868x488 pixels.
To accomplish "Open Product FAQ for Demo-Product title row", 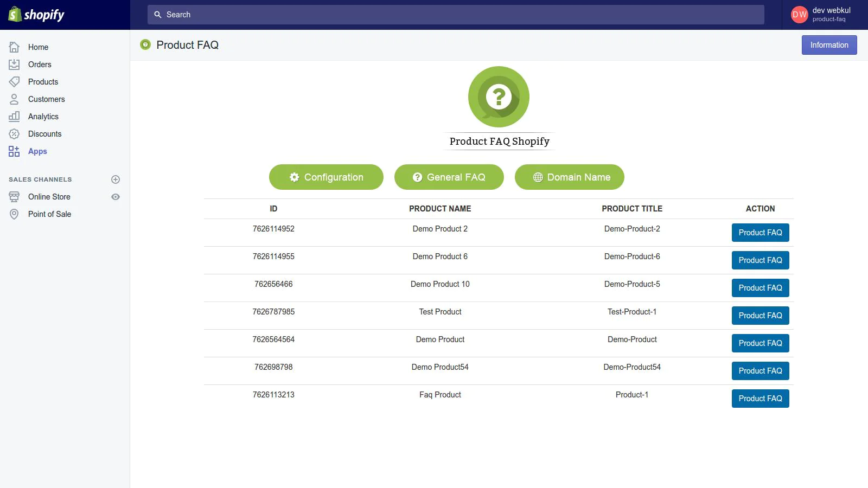I will click(761, 343).
